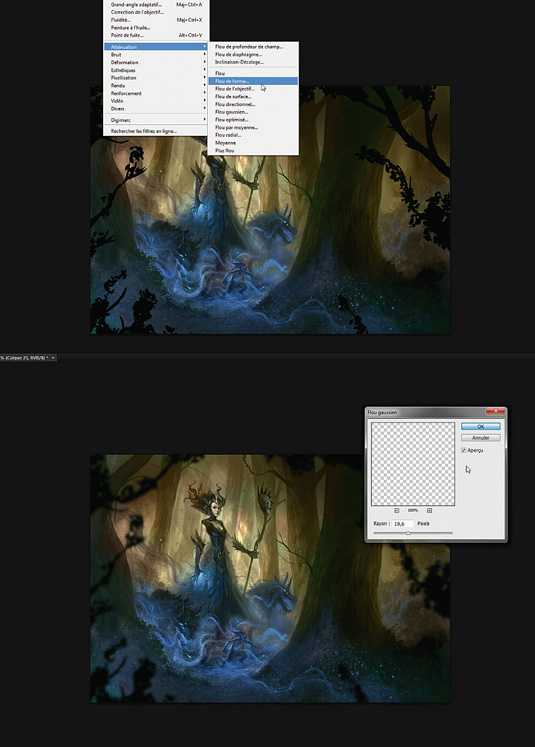Screen dimensions: 535x747
Task: Click the Rayon value input field
Action: (x=404, y=524)
